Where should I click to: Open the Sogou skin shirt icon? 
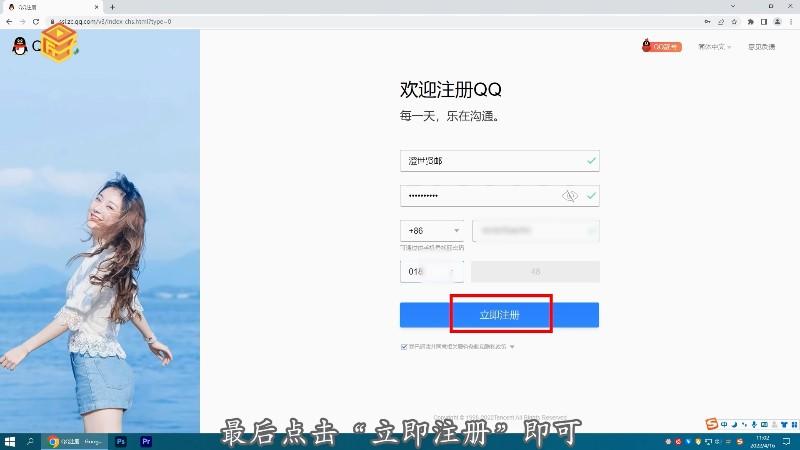point(784,424)
